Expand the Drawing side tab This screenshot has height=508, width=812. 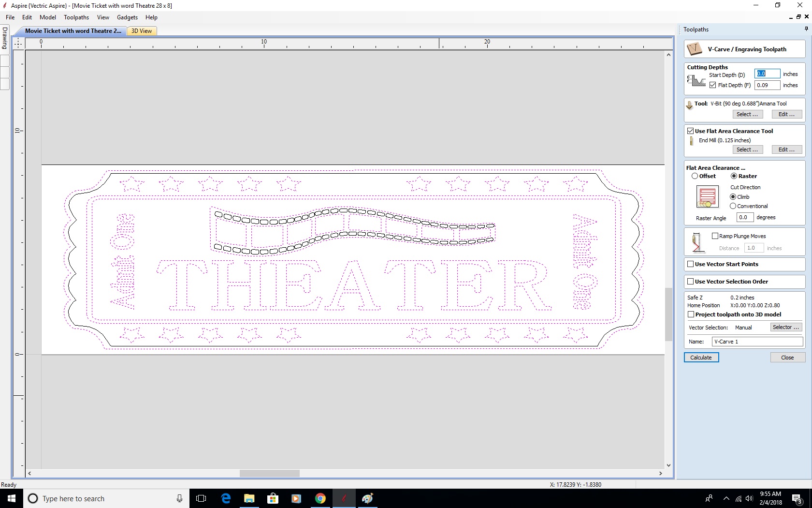(x=5, y=38)
